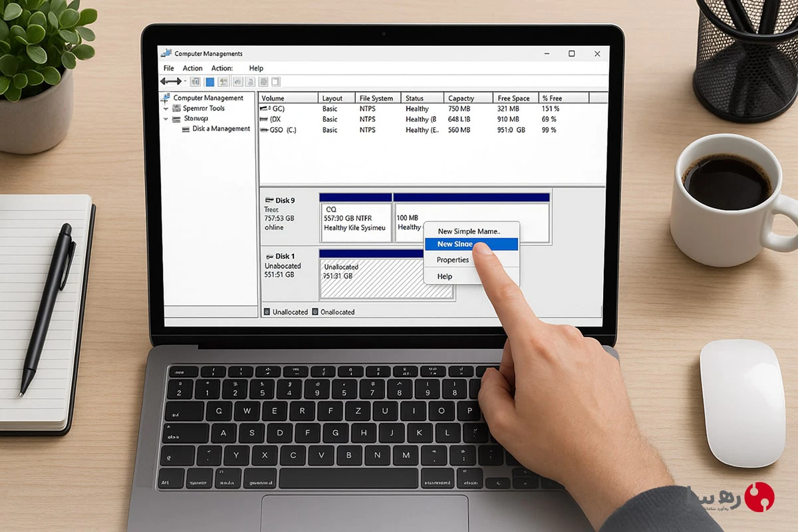The width and height of the screenshot is (798, 532).
Task: Select the Disk 1 drive icon
Action: point(269,256)
